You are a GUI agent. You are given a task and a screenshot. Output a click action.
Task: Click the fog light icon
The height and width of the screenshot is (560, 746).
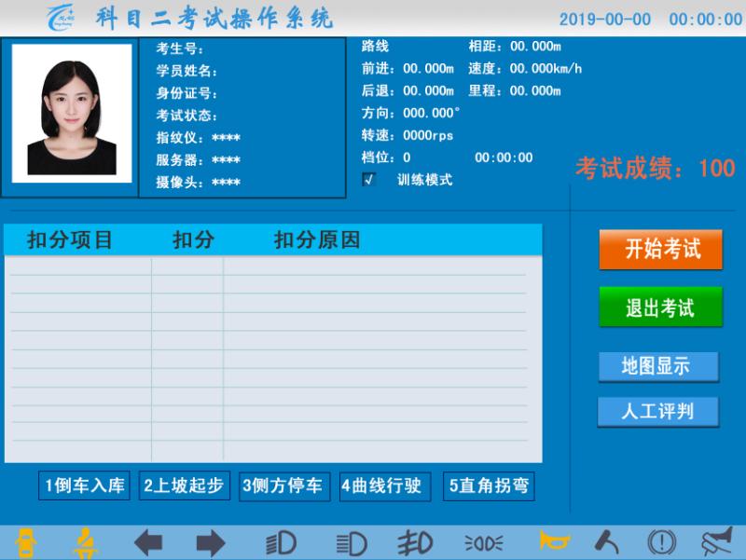pos(413,542)
